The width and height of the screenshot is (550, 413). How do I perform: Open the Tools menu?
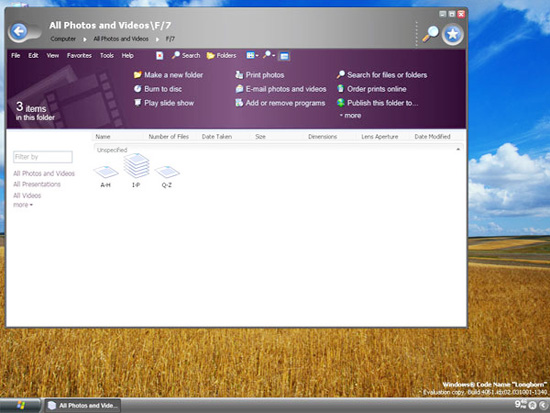(x=107, y=55)
